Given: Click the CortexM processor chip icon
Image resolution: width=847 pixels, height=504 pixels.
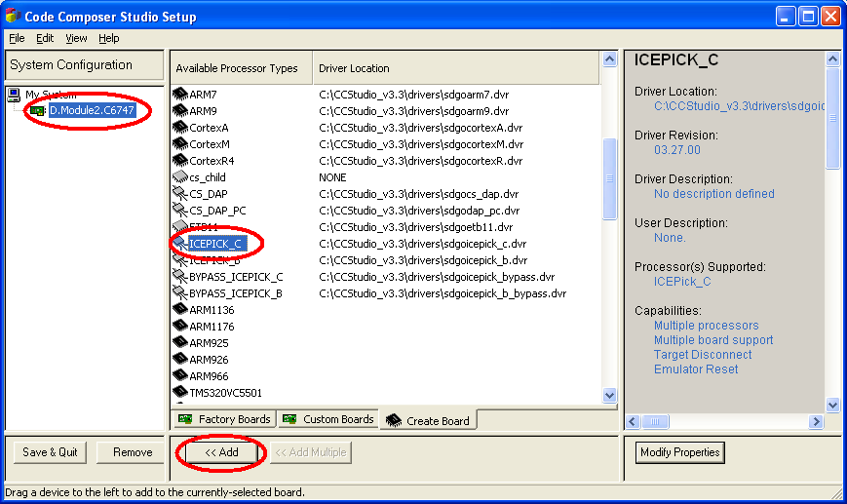Looking at the screenshot, I should [180, 143].
